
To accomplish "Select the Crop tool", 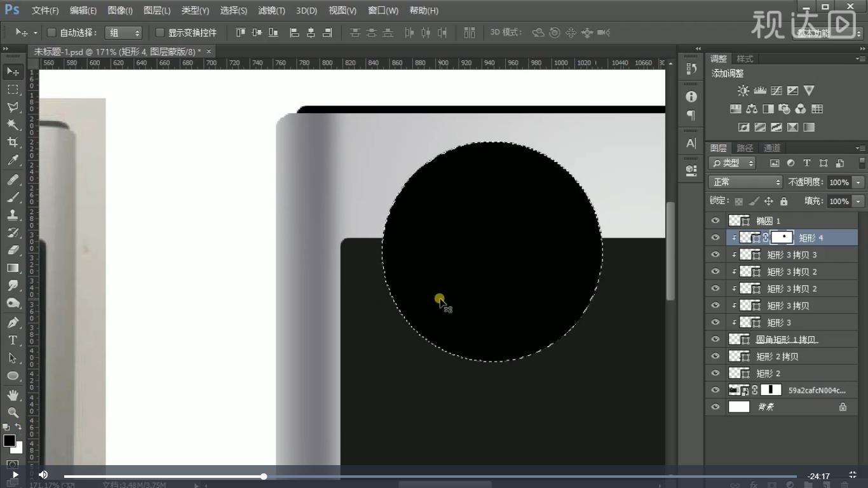I will [x=13, y=142].
